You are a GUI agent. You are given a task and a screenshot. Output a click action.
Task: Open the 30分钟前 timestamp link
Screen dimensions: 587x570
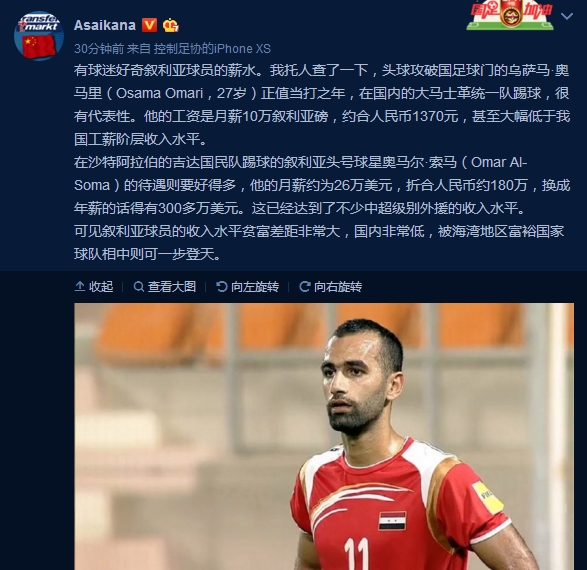(x=99, y=49)
